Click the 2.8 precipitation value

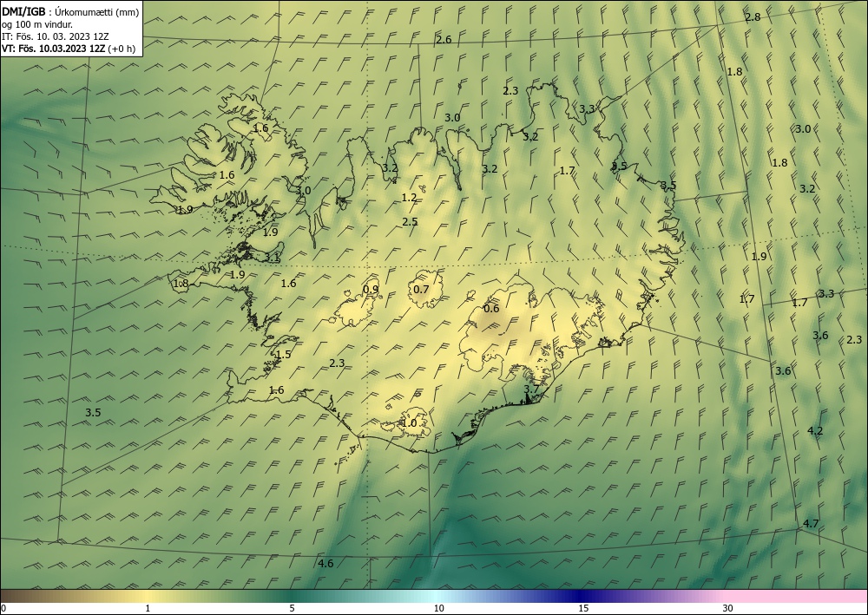tap(753, 17)
